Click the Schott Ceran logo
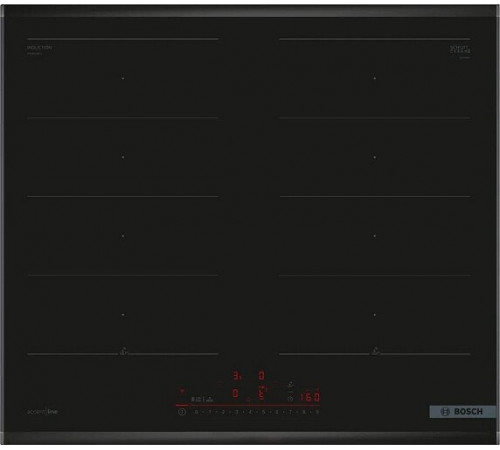 [x=460, y=50]
